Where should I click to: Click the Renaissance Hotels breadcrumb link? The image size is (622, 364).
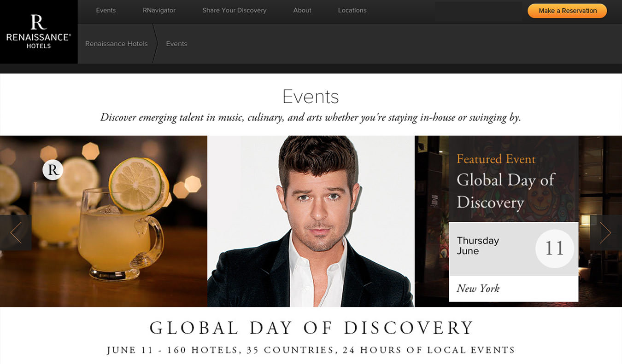point(116,44)
